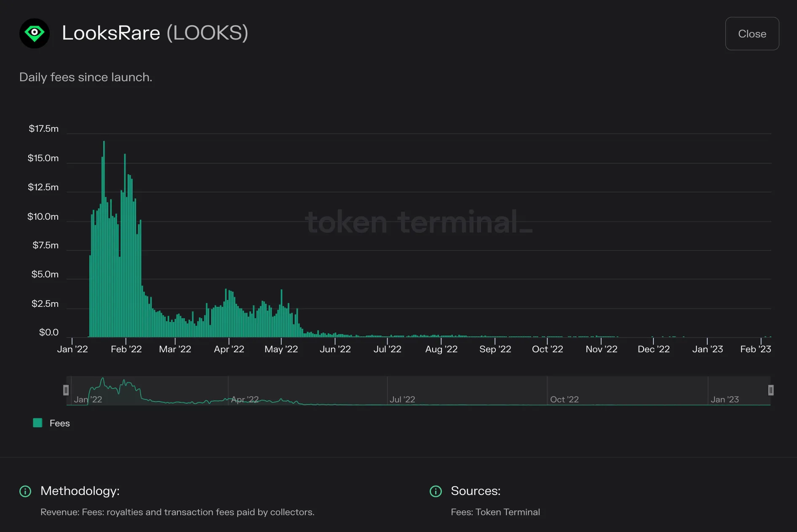
Task: Click the Mar '22 x-axis label
Action: (x=175, y=349)
